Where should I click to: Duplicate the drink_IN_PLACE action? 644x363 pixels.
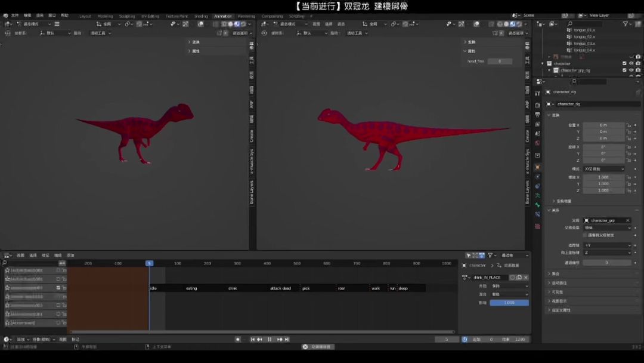519,277
